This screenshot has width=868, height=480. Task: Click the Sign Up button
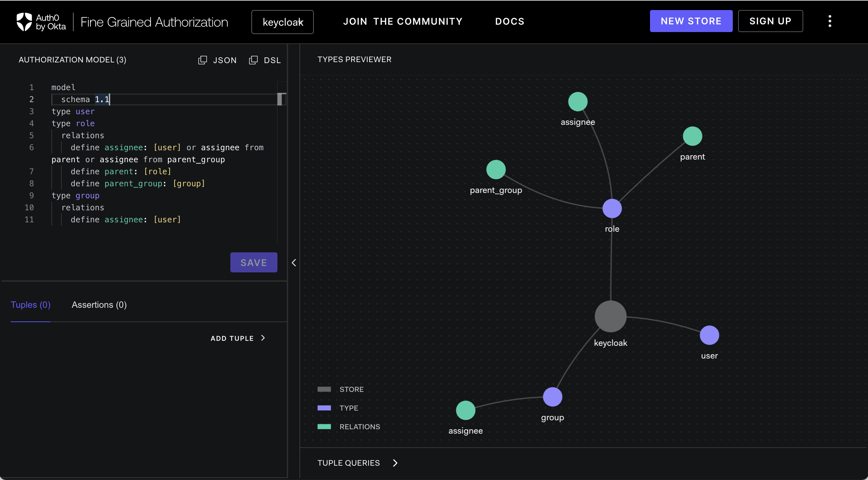(x=770, y=21)
